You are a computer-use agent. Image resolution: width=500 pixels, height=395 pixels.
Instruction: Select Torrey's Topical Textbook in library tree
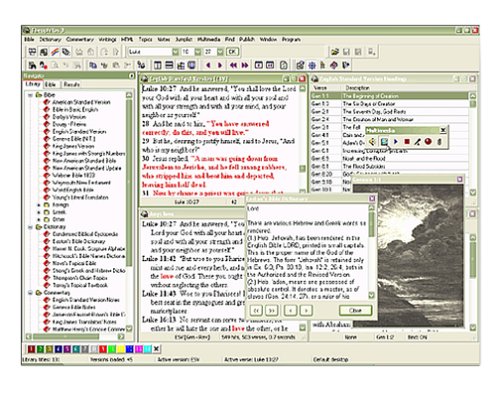pos(80,285)
